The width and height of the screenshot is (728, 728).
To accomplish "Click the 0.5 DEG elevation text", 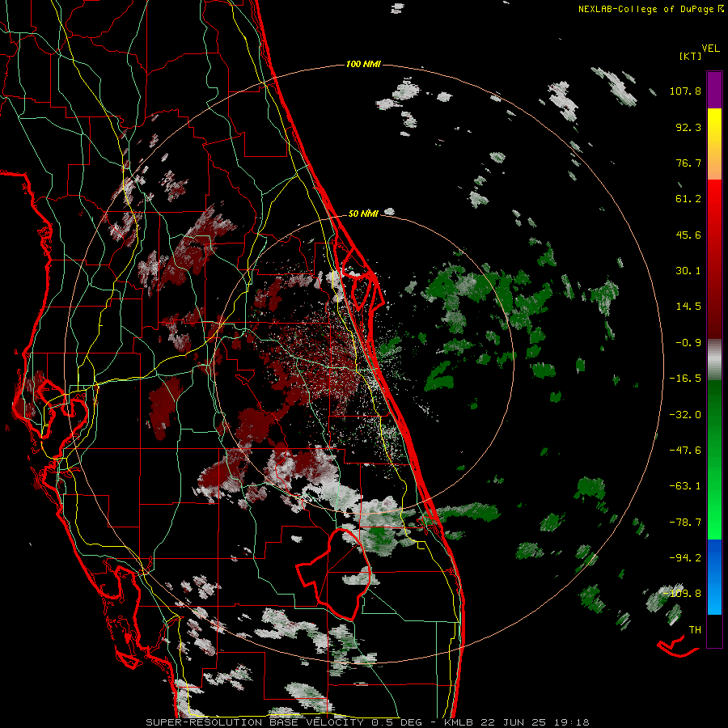I will point(396,722).
